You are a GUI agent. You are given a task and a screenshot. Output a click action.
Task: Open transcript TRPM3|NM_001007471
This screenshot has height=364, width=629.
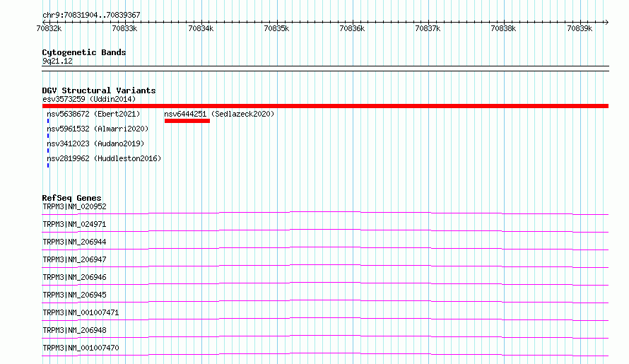point(81,312)
